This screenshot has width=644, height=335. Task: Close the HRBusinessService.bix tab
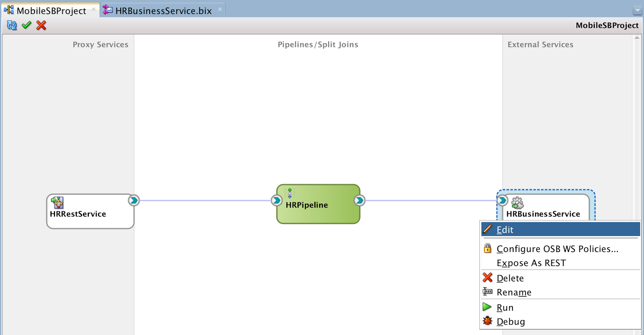click(220, 9)
